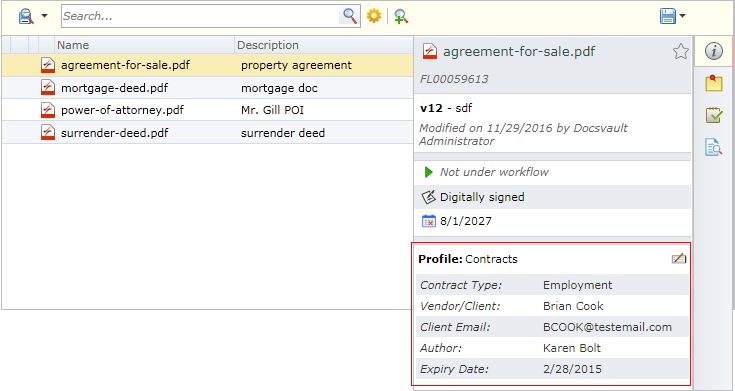Click the expiry calendar icon
The height and width of the screenshot is (391, 735).
[428, 221]
